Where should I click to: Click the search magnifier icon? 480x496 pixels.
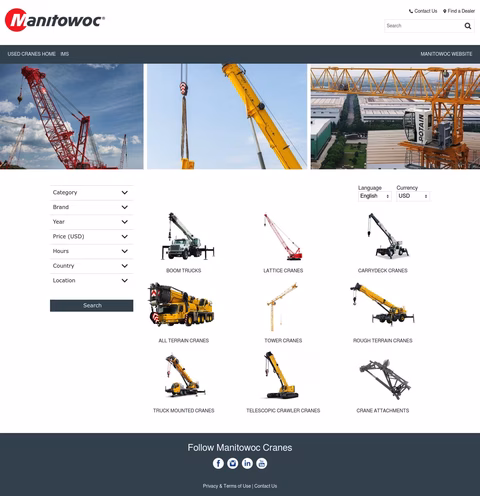pos(468,26)
